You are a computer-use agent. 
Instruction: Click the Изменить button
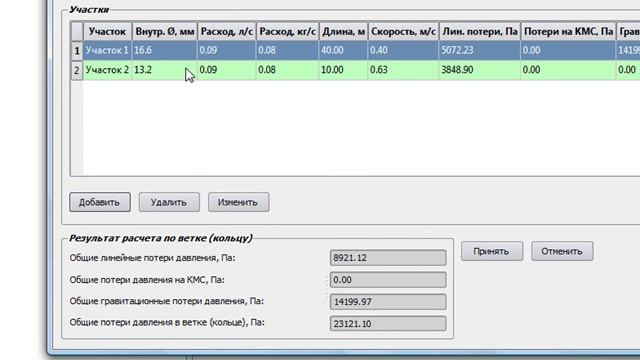point(238,202)
